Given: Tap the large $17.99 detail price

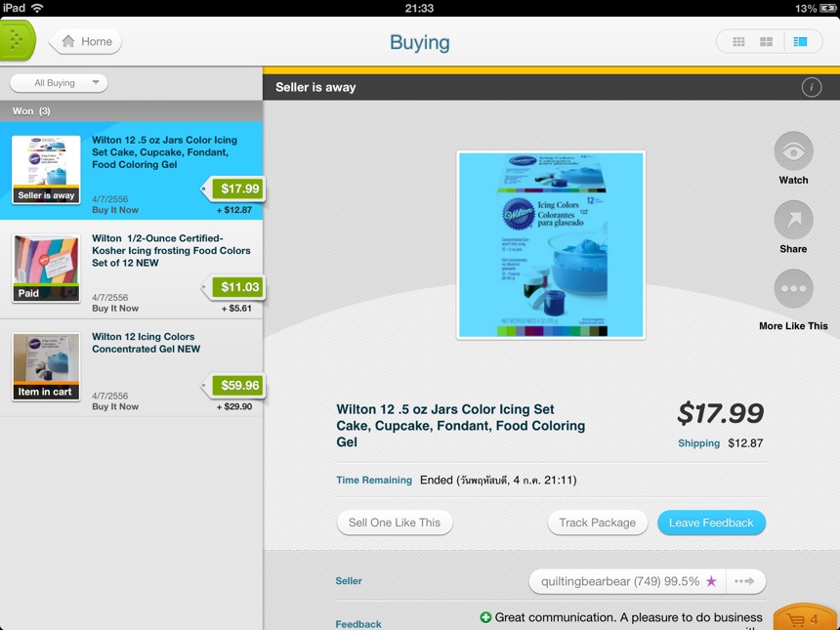Looking at the screenshot, I should 720,413.
